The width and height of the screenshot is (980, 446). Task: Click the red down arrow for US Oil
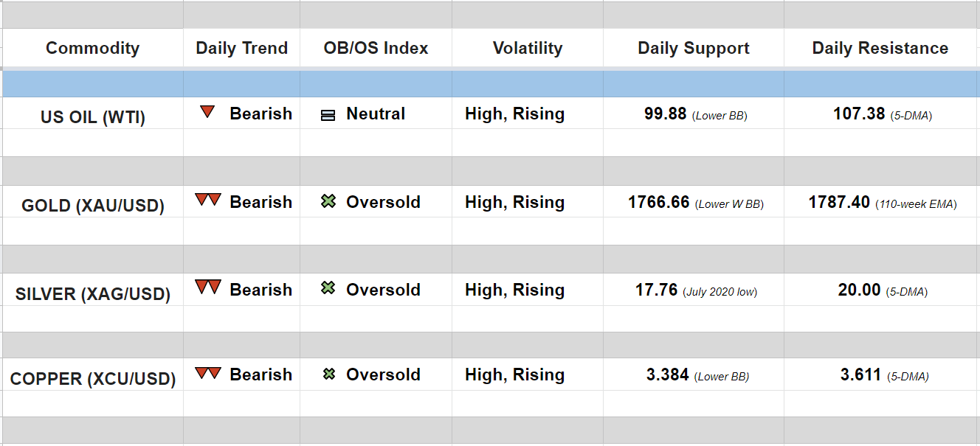pyautogui.click(x=207, y=113)
